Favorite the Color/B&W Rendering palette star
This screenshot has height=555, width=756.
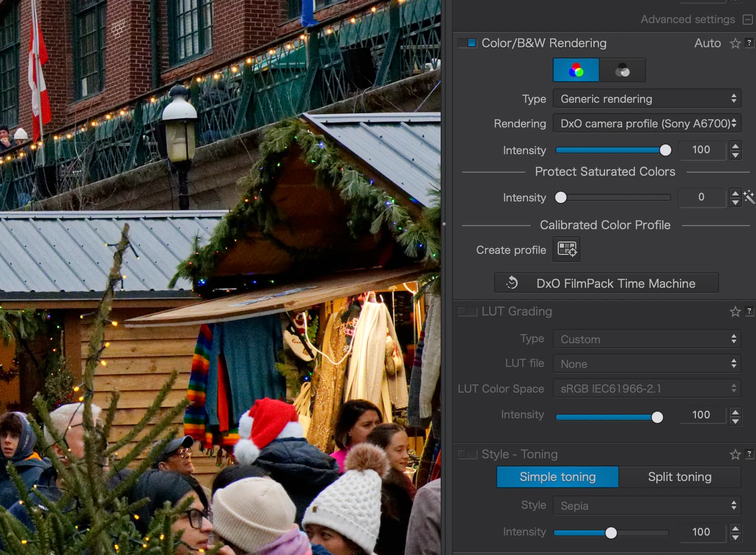735,44
